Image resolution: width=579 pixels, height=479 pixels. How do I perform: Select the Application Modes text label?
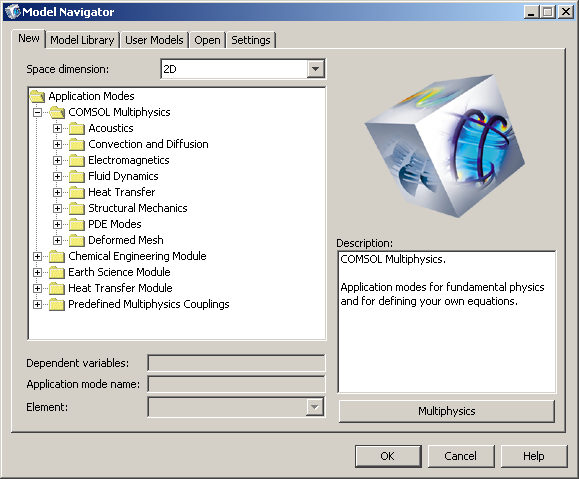[91, 96]
